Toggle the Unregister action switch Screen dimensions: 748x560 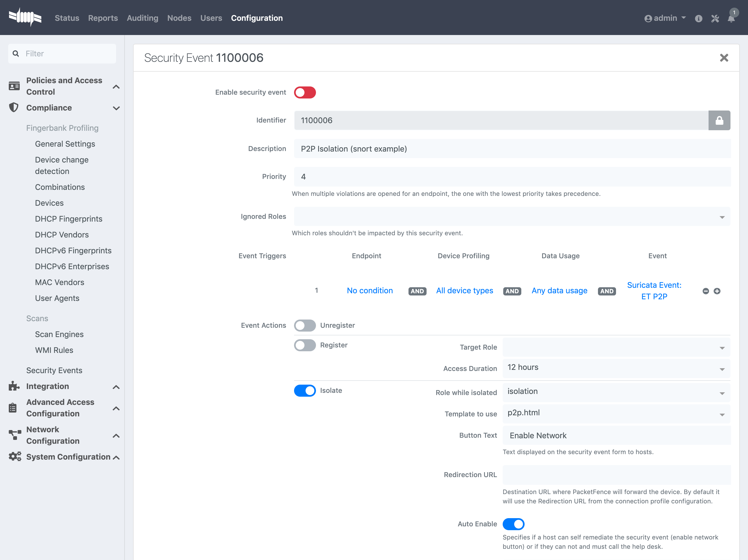click(305, 326)
